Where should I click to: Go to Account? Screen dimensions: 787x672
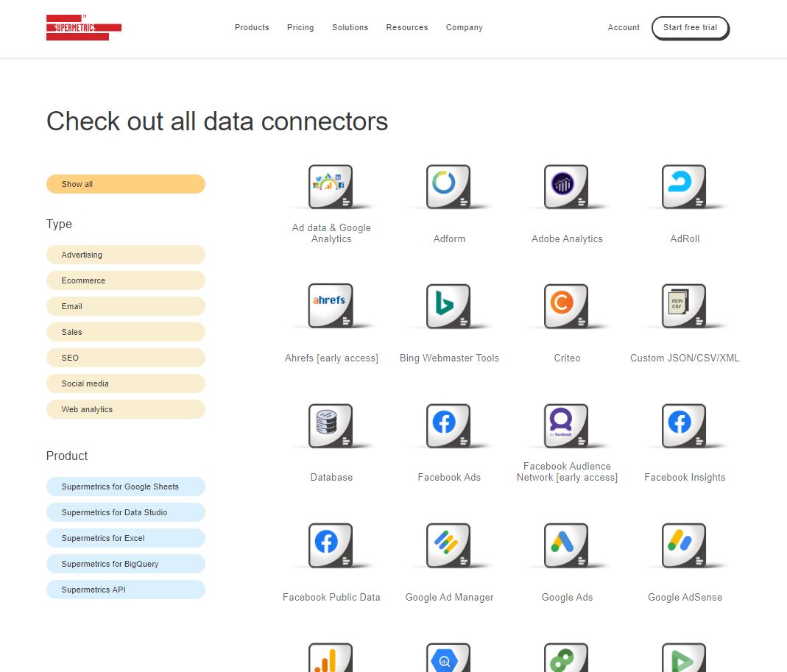click(624, 28)
